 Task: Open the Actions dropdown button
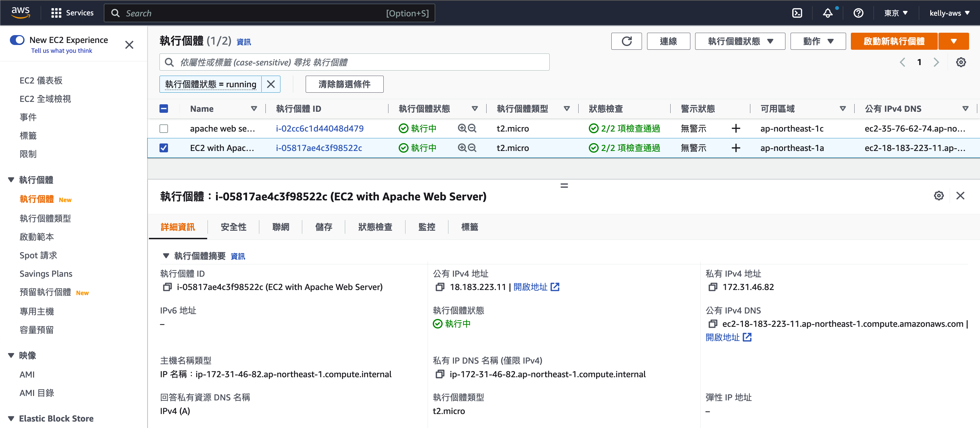[818, 41]
